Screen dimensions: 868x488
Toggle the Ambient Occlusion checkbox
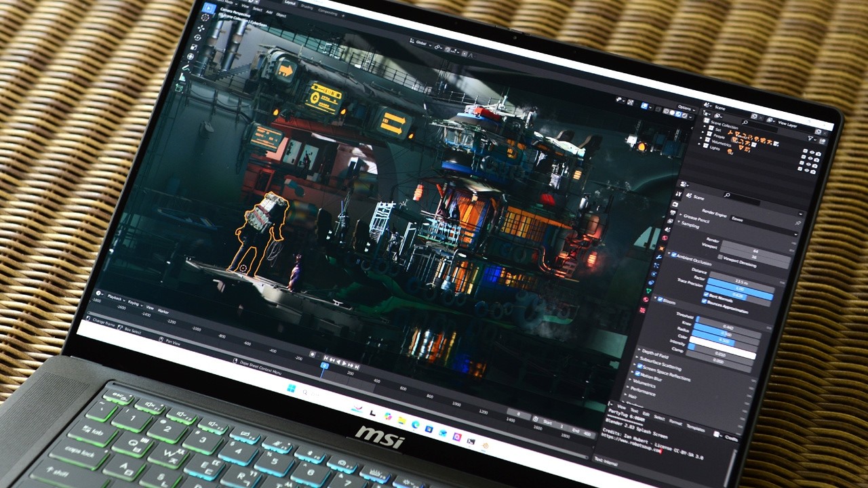pos(674,255)
